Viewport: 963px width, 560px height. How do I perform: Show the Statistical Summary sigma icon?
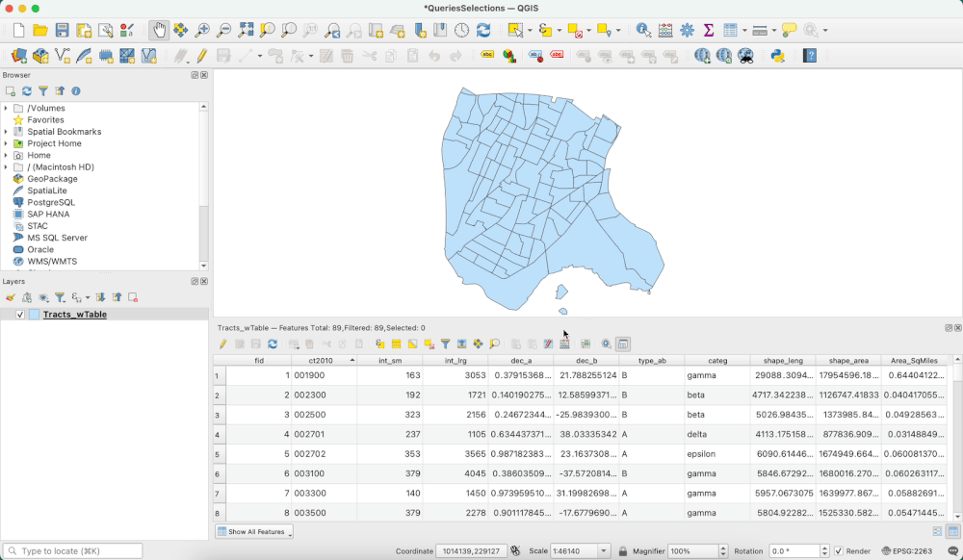pyautogui.click(x=708, y=30)
